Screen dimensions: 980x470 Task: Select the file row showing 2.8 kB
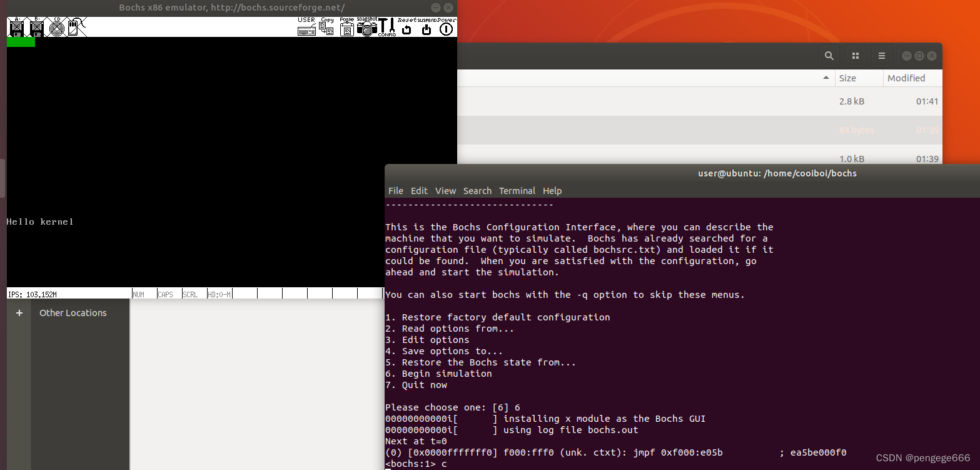click(700, 101)
